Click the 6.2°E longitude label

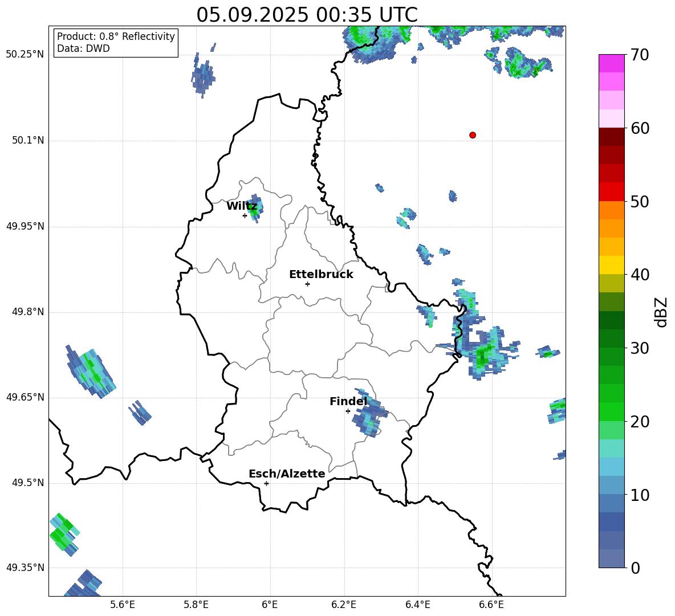344,605
